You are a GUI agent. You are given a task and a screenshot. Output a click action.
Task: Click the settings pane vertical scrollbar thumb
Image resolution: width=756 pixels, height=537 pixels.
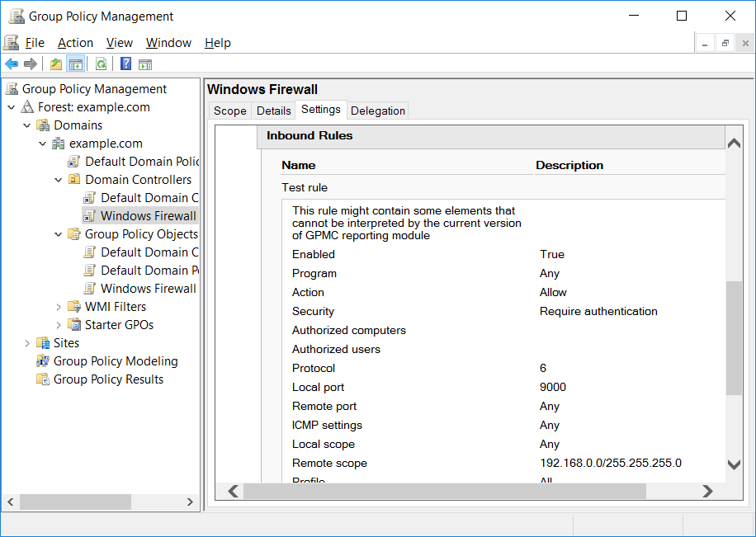point(734,338)
